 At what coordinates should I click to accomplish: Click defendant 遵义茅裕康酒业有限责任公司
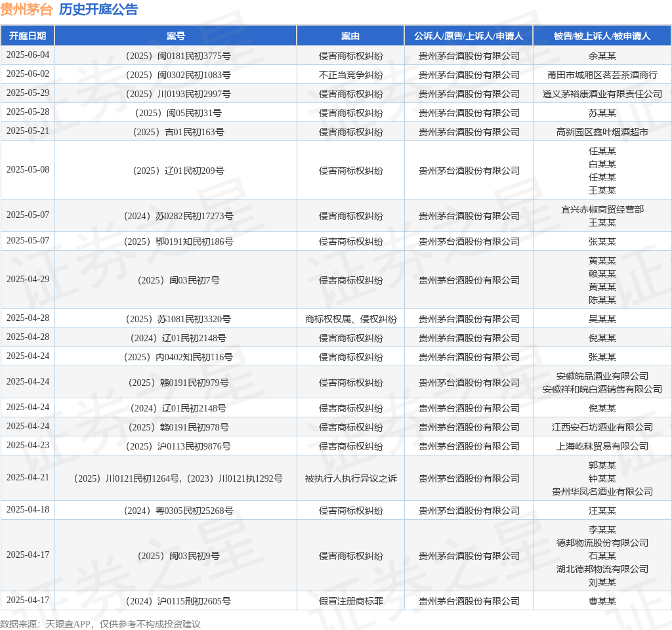coord(602,94)
